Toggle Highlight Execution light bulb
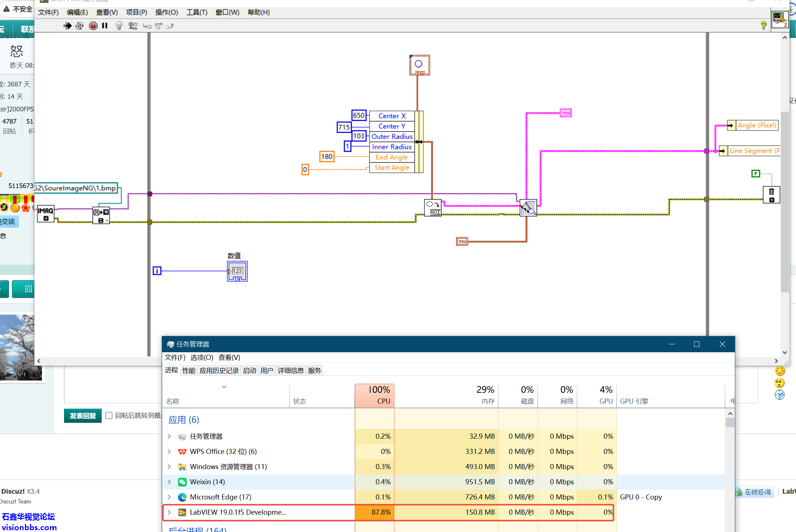Viewport: 796px width, 532px height. click(119, 26)
